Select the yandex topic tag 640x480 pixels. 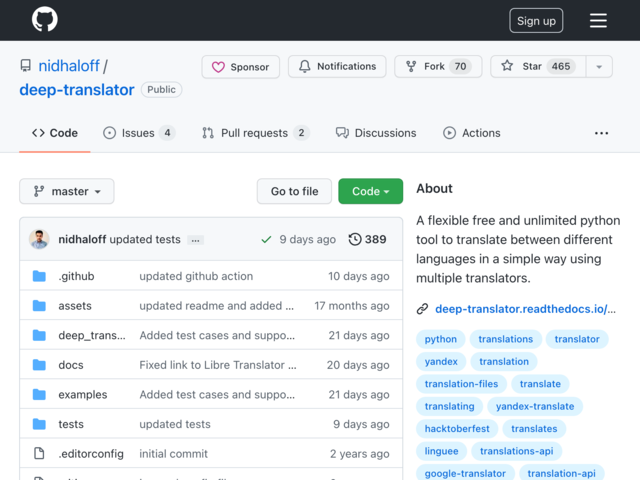tap(441, 362)
